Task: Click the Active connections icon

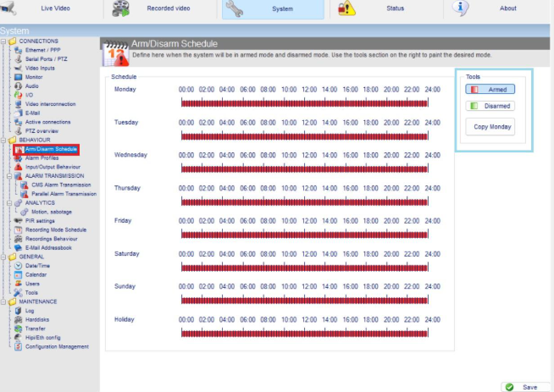Action: pyautogui.click(x=18, y=122)
